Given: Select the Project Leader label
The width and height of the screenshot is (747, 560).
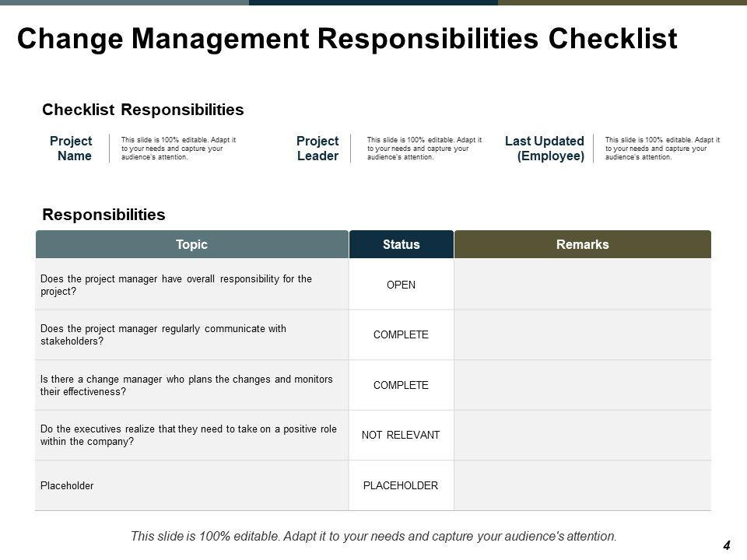Looking at the screenshot, I should (317, 148).
